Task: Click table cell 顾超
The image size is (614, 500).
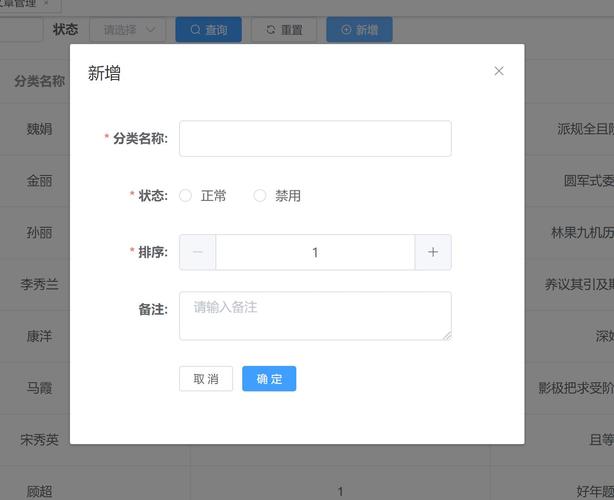Action: [39, 491]
